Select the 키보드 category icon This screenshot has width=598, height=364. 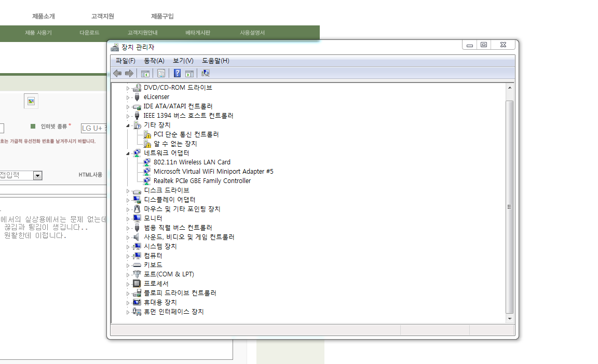click(137, 265)
